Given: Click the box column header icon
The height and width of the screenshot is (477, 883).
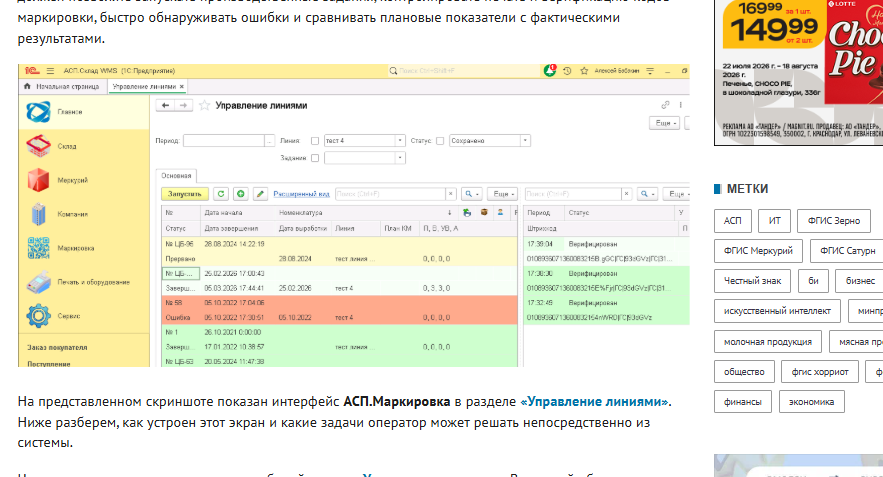Looking at the screenshot, I should coord(484,212).
